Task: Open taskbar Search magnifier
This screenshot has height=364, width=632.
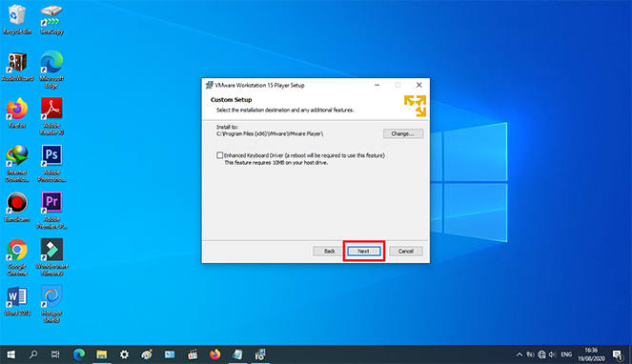Action: (33, 354)
